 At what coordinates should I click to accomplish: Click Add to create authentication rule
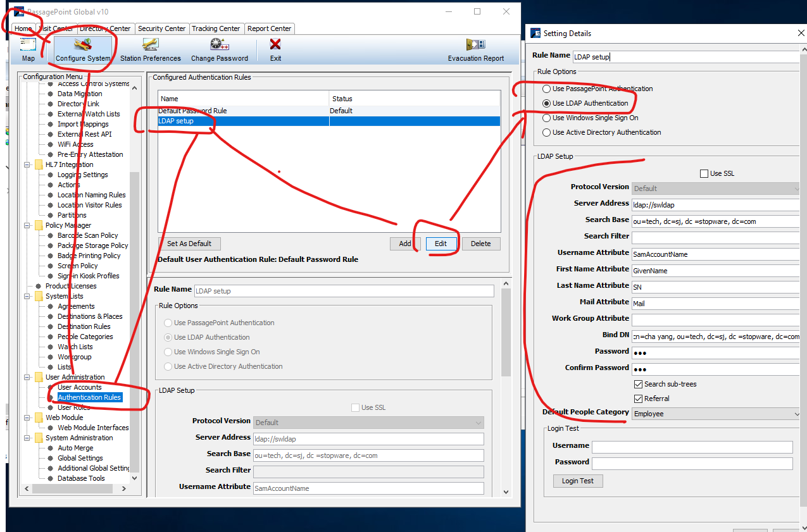coord(405,244)
